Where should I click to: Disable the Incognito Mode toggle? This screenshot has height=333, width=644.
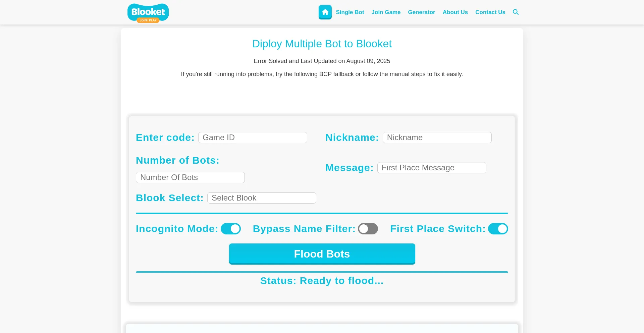(231, 229)
